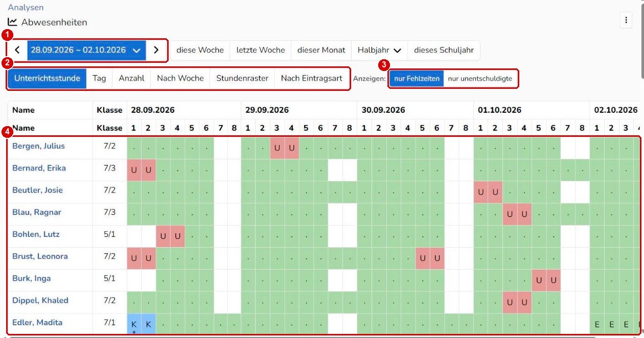Select the dieses Schuljahr range

(x=444, y=50)
